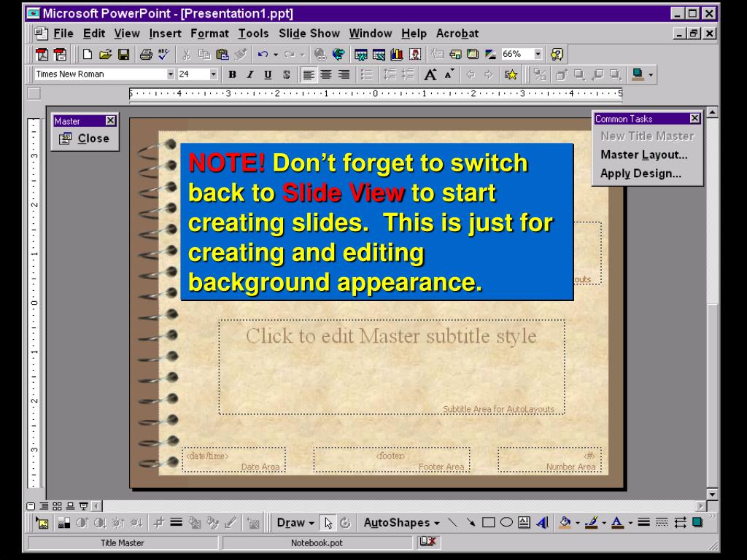Open the AutoShapes dropdown menu
This screenshot has width=747, height=560.
point(402,523)
